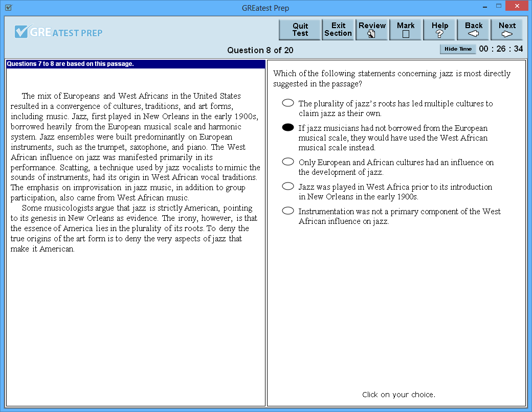Viewport: 532px width, 412px height.
Task: Click the filled radio of the selected answer
Action: tap(287, 127)
